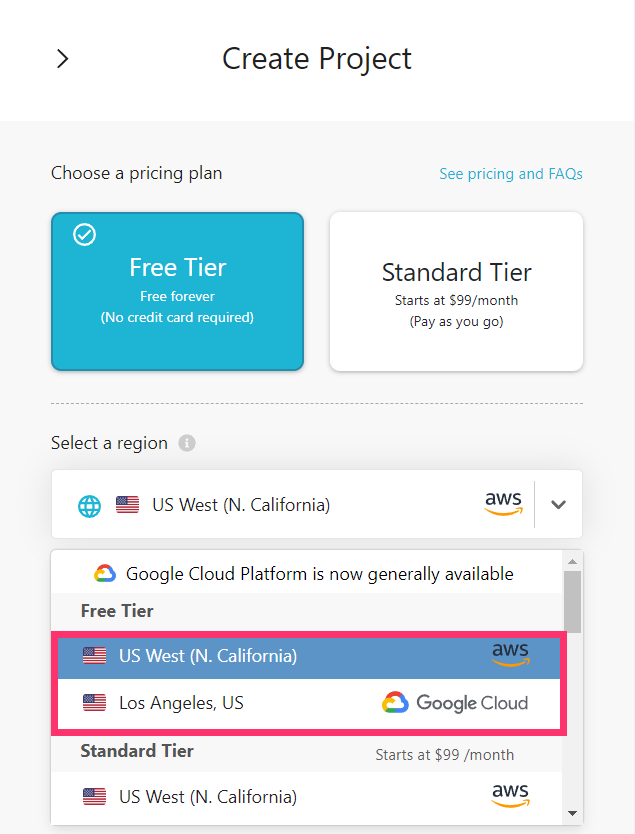Open the region selector dropdown arrow
The image size is (635, 834).
[558, 504]
